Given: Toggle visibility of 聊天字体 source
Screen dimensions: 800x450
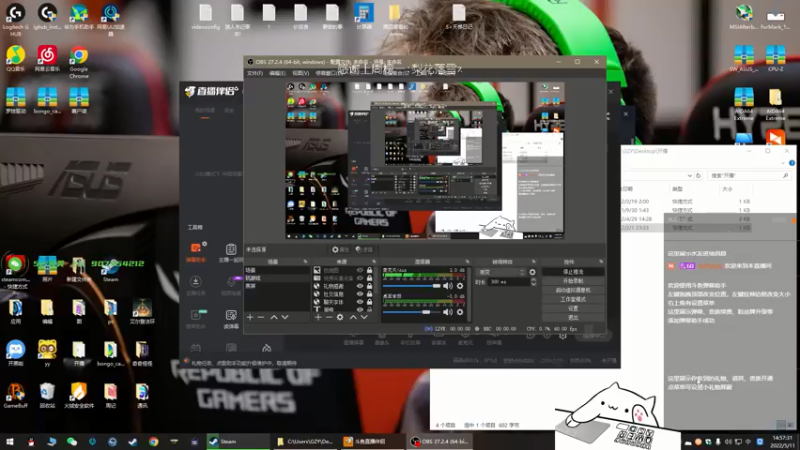Looking at the screenshot, I should [360, 302].
